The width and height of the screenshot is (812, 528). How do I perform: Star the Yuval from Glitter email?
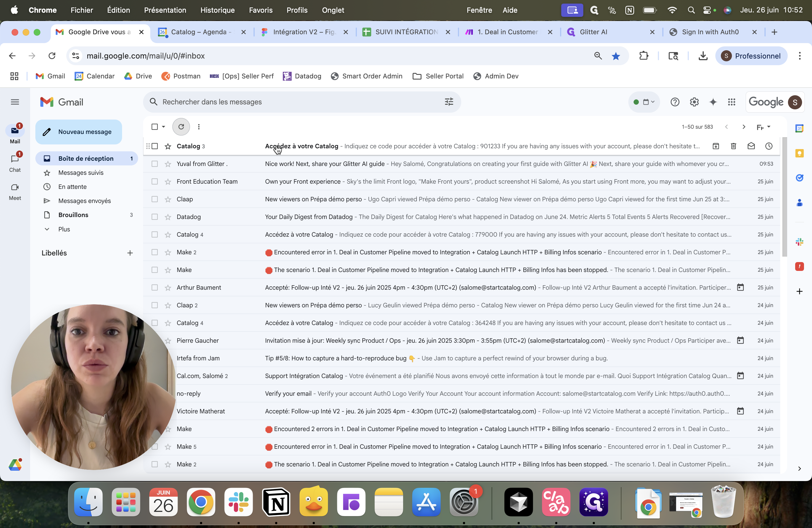click(168, 164)
